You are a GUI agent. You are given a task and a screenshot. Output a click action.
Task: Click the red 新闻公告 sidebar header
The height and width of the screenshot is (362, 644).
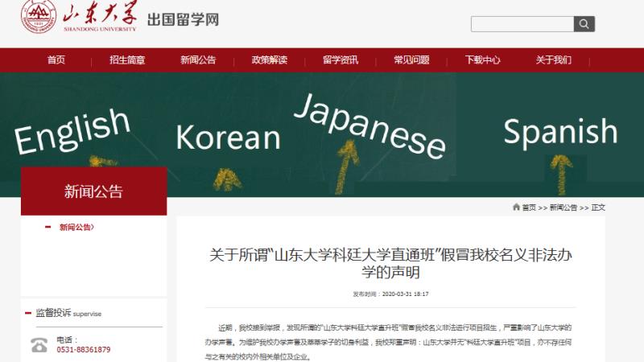(93, 191)
